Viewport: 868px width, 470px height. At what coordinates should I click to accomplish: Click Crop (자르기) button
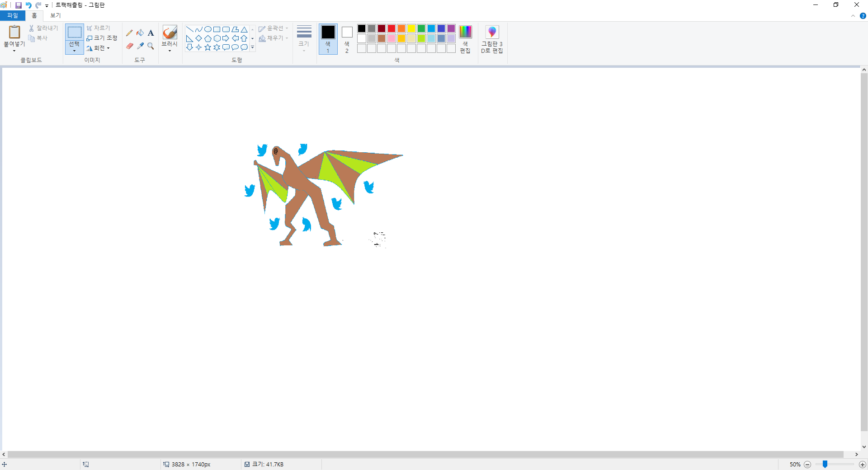click(x=98, y=28)
